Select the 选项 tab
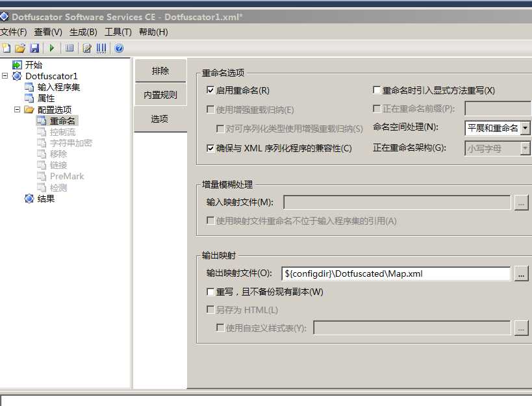This screenshot has width=532, height=406. tap(160, 119)
